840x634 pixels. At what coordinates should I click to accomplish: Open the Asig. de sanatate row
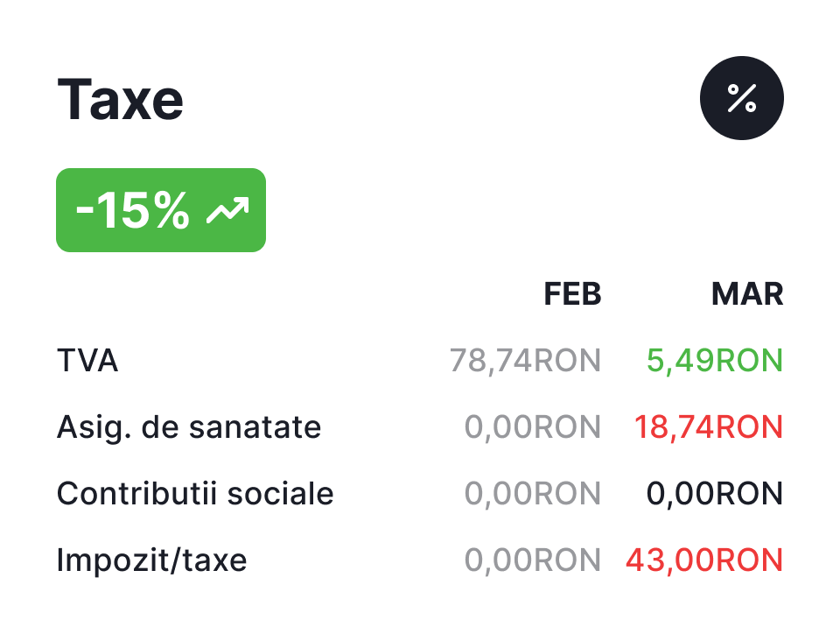(x=189, y=427)
